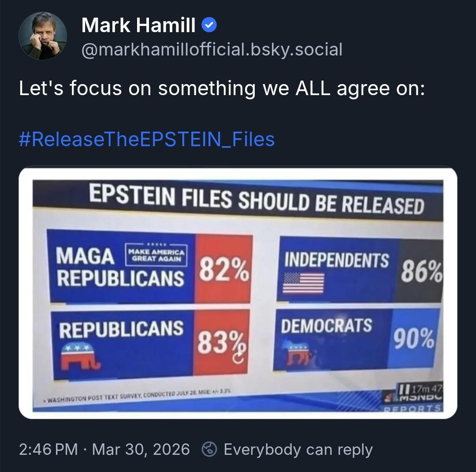Click the pause icon near 17m timer
Viewport: 476px width, 472px height.
coord(402,389)
